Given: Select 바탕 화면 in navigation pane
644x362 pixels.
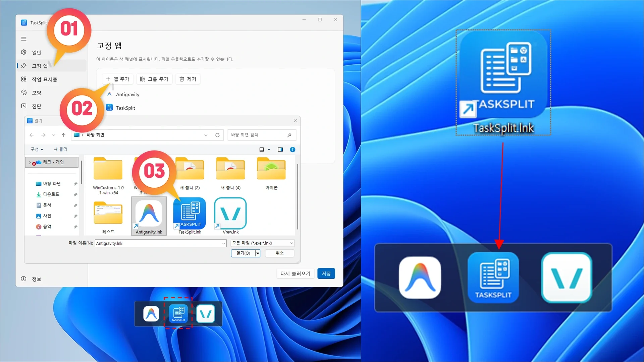Looking at the screenshot, I should point(52,184).
